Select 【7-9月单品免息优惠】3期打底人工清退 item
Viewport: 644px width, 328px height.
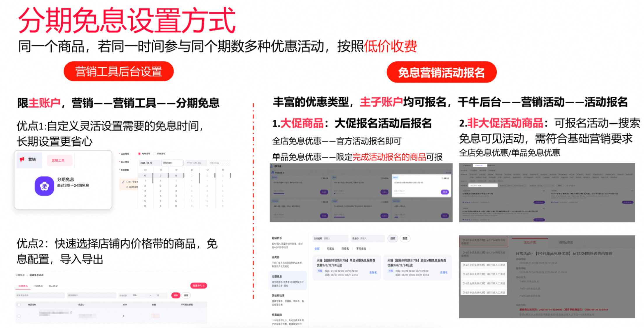[484, 274]
